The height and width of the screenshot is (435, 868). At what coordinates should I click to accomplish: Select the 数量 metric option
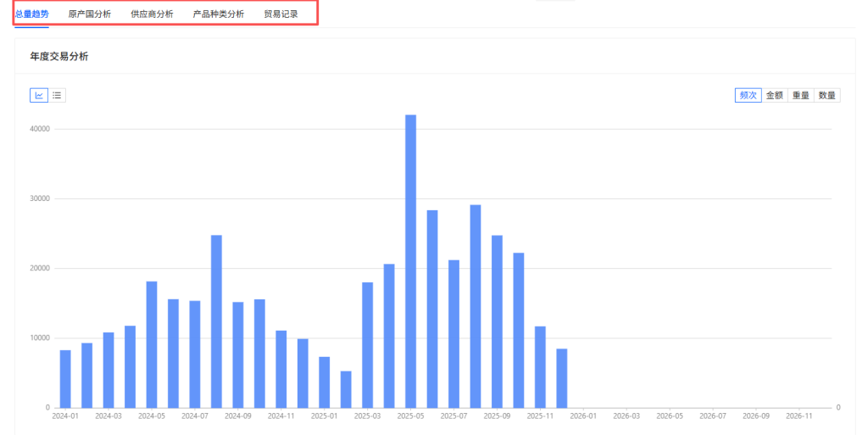(827, 95)
